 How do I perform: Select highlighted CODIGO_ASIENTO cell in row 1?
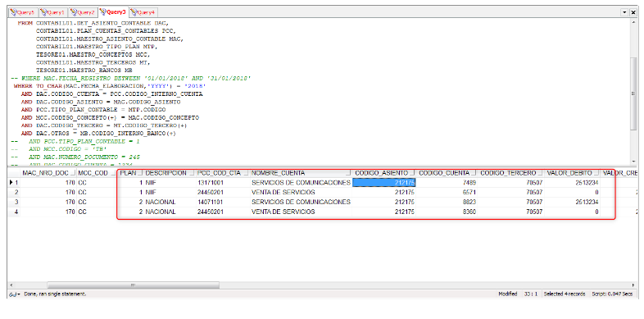coord(384,183)
